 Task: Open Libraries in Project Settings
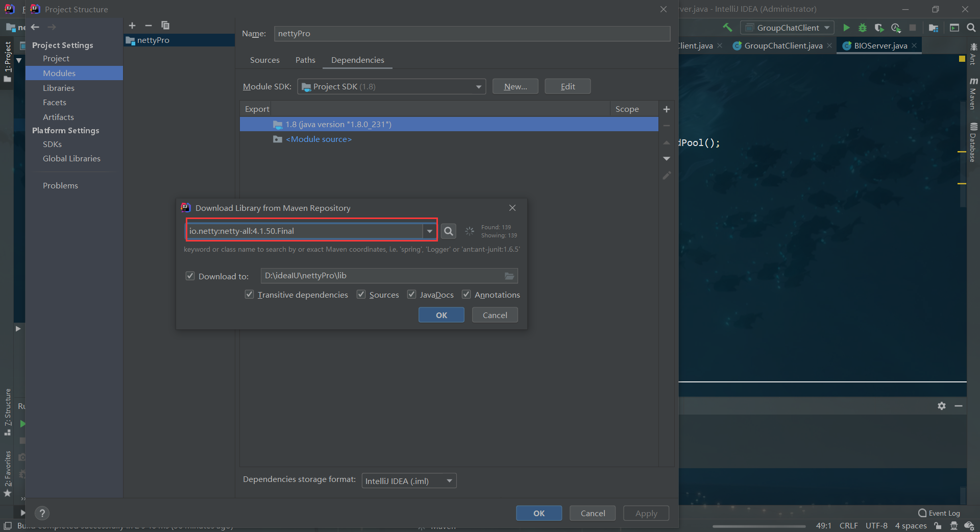[x=59, y=88]
